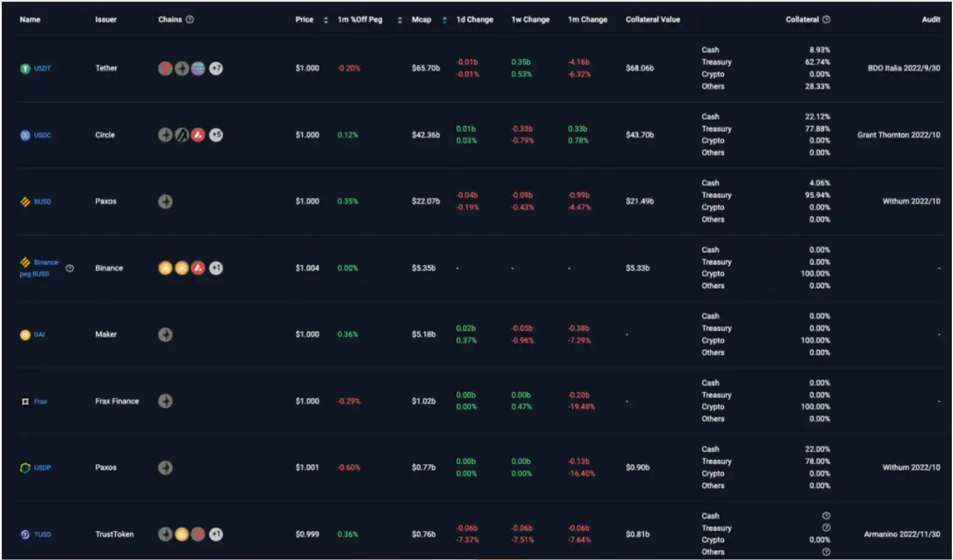This screenshot has width=953, height=560.
Task: Open the BUSD name link in Paxos row
Action: (42, 202)
